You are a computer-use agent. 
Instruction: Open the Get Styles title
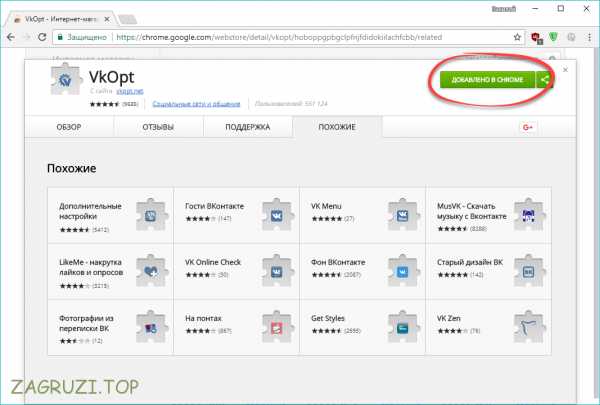(x=328, y=318)
